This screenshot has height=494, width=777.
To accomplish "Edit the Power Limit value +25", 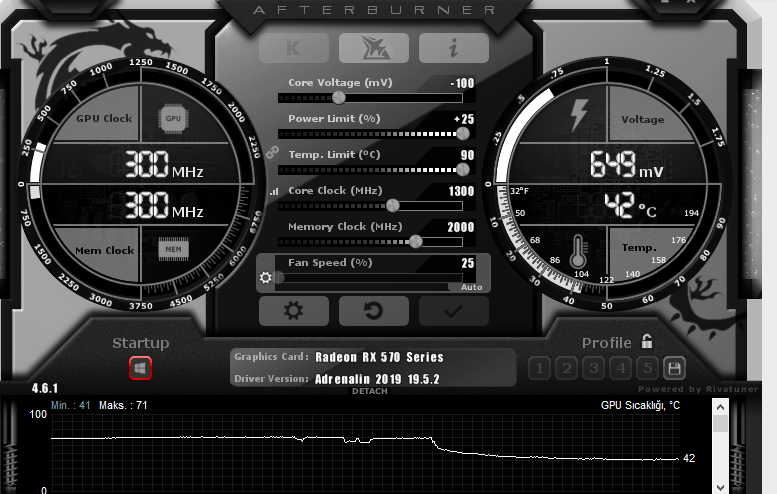I will click(x=464, y=119).
